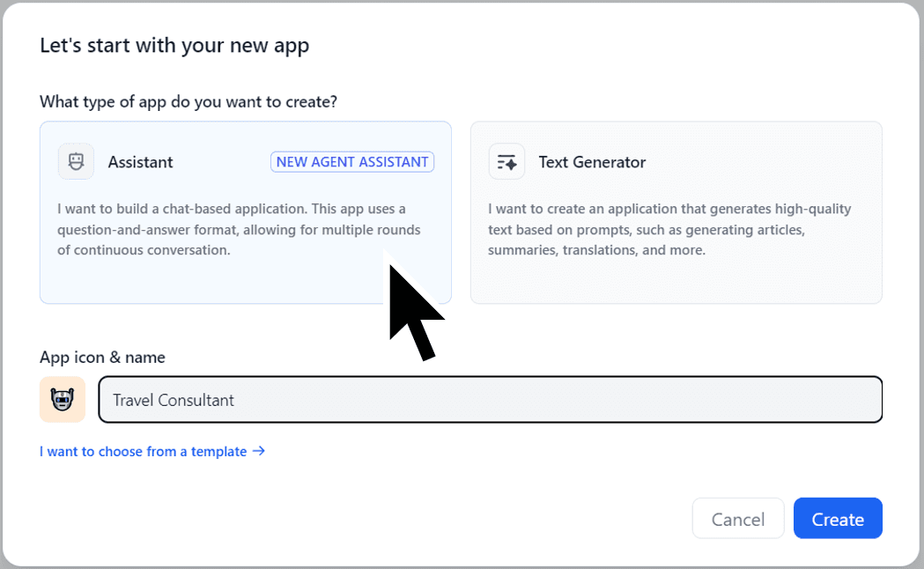Click the "Let's start with your new app" heading
This screenshot has height=569, width=924.
pos(174,45)
